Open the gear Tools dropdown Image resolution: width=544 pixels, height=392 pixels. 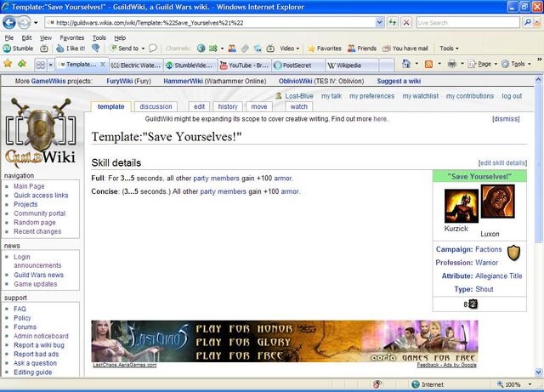pyautogui.click(x=516, y=64)
